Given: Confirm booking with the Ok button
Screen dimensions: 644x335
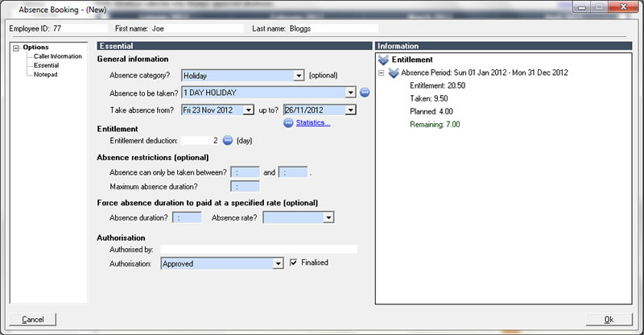Looking at the screenshot, I should (x=609, y=320).
